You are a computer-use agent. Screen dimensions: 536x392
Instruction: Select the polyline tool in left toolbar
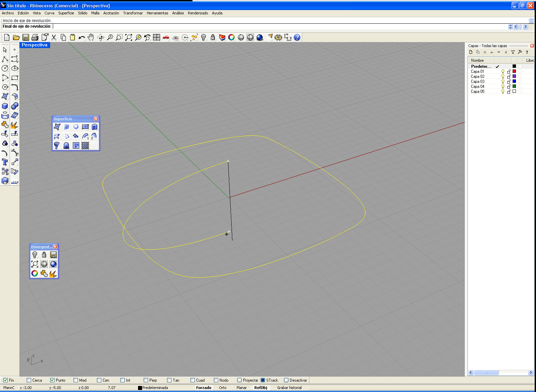tap(5, 59)
